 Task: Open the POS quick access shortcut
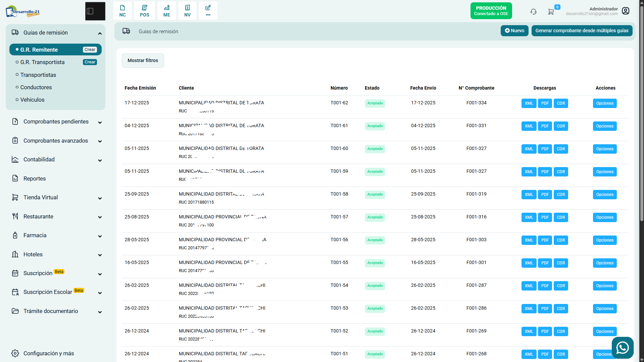pos(145,11)
